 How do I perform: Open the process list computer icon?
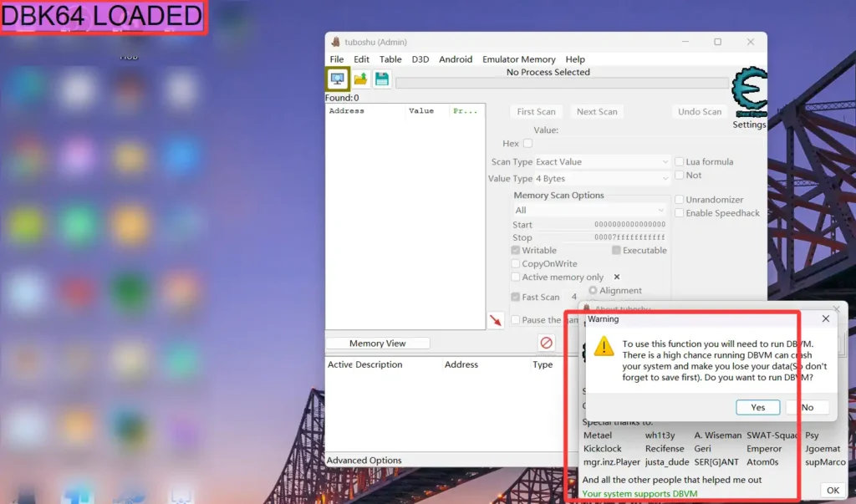[x=338, y=79]
